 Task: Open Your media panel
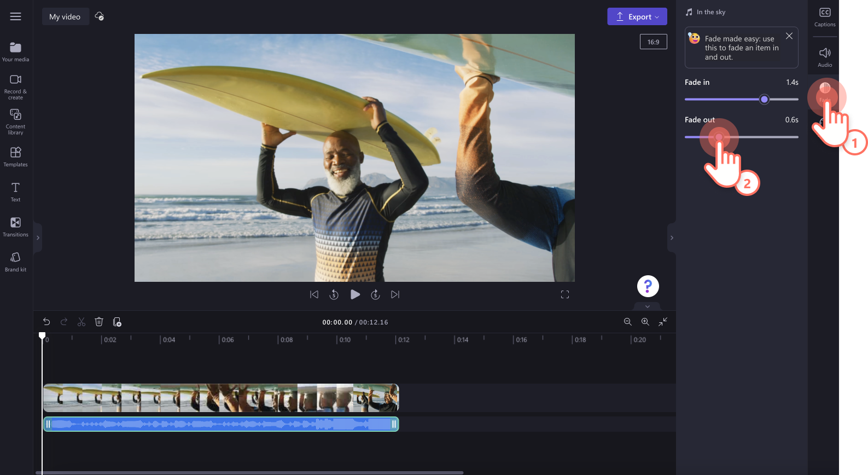(15, 52)
